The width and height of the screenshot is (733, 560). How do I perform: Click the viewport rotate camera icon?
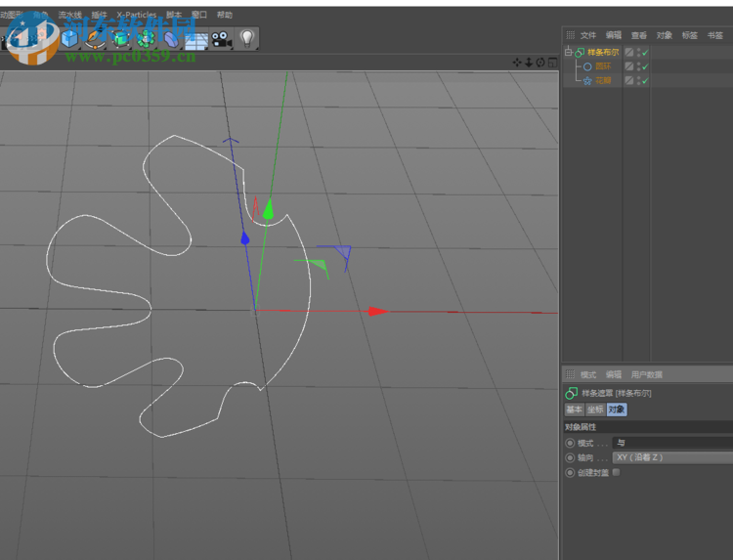click(x=540, y=63)
